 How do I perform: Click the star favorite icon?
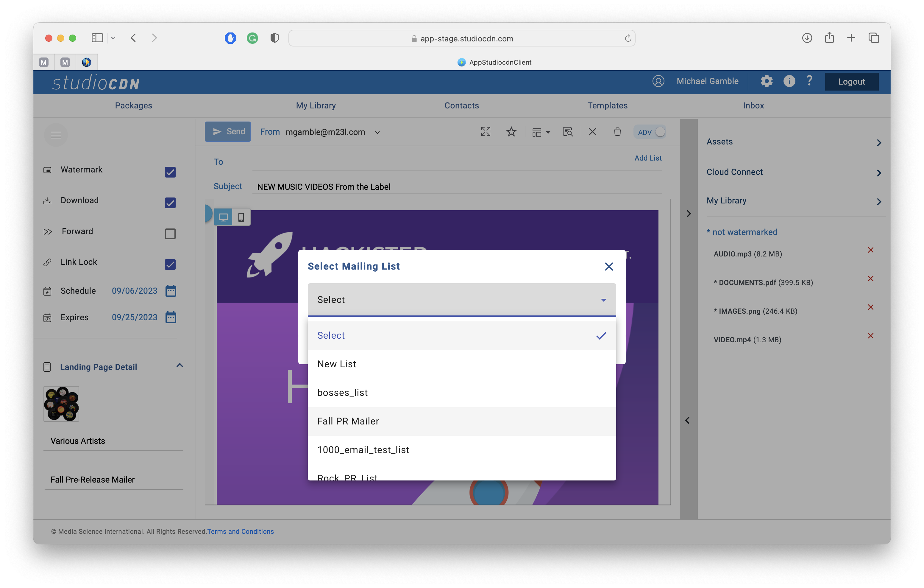point(511,132)
